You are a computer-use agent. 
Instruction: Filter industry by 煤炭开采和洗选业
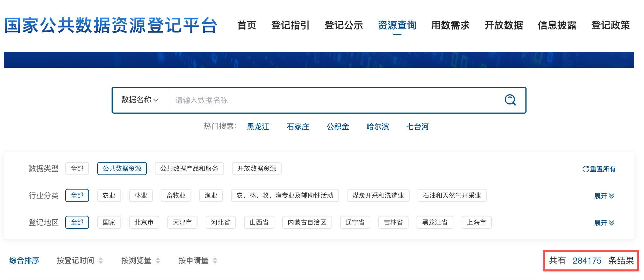coord(378,195)
